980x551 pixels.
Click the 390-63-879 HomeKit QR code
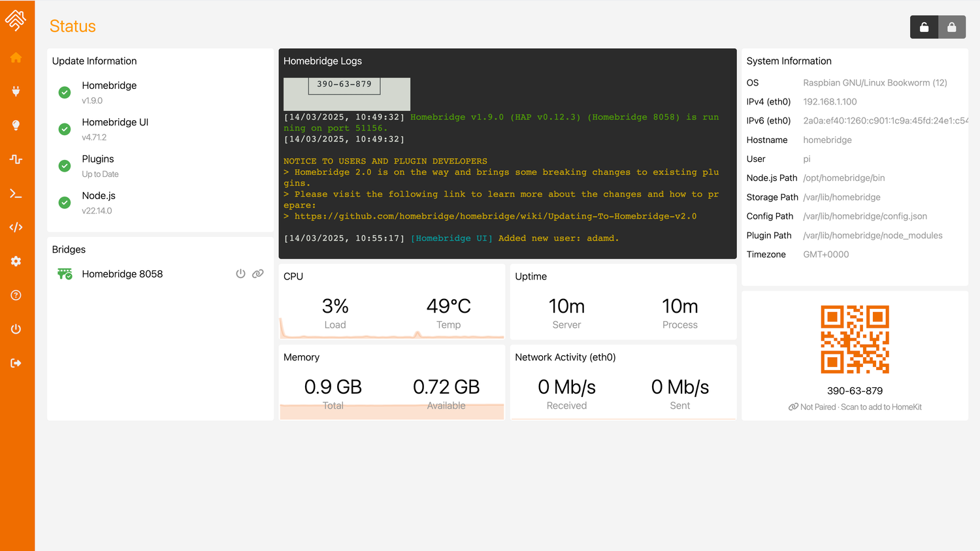pyautogui.click(x=855, y=339)
